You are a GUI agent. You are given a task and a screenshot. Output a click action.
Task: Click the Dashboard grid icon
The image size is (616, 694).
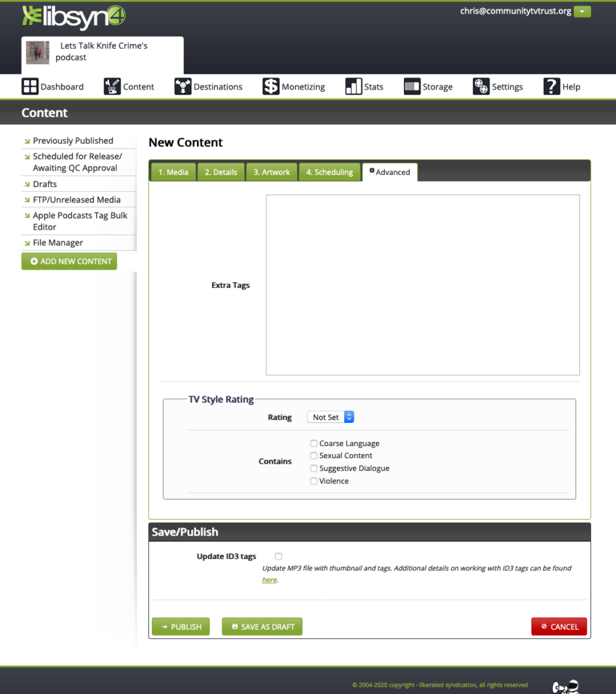(x=30, y=86)
